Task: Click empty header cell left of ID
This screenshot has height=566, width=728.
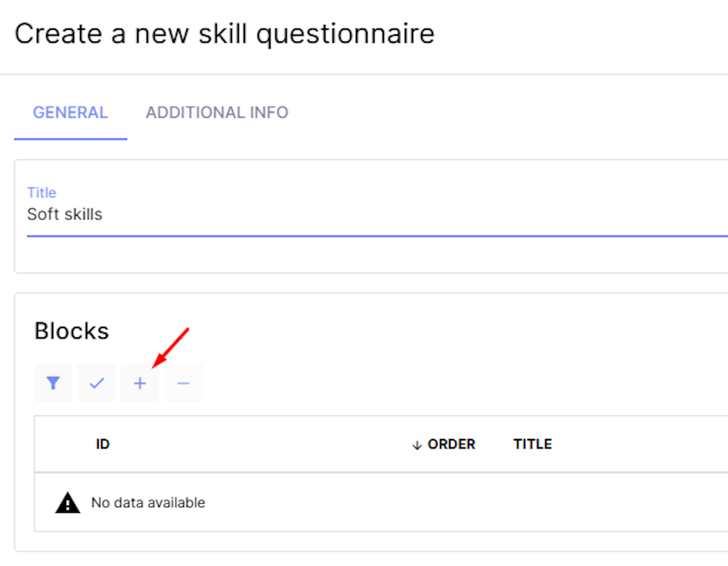Action: coord(61,444)
